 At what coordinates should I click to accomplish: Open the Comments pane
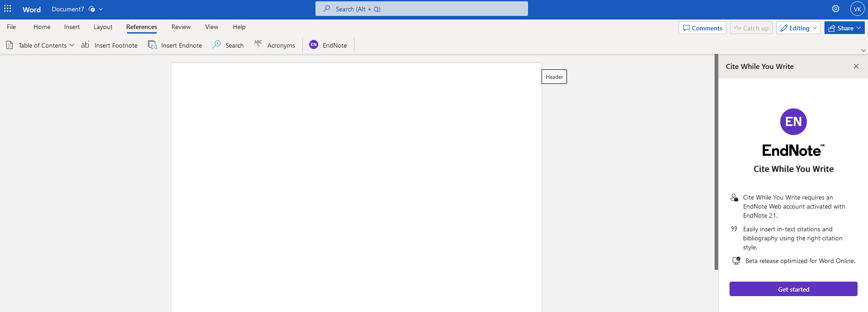[x=702, y=28]
